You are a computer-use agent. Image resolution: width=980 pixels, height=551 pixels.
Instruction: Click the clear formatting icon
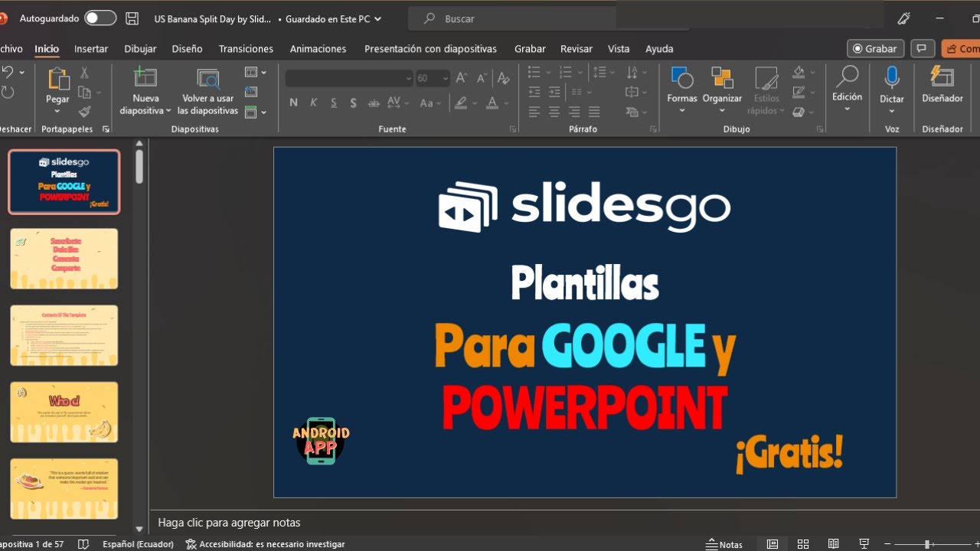click(x=503, y=78)
